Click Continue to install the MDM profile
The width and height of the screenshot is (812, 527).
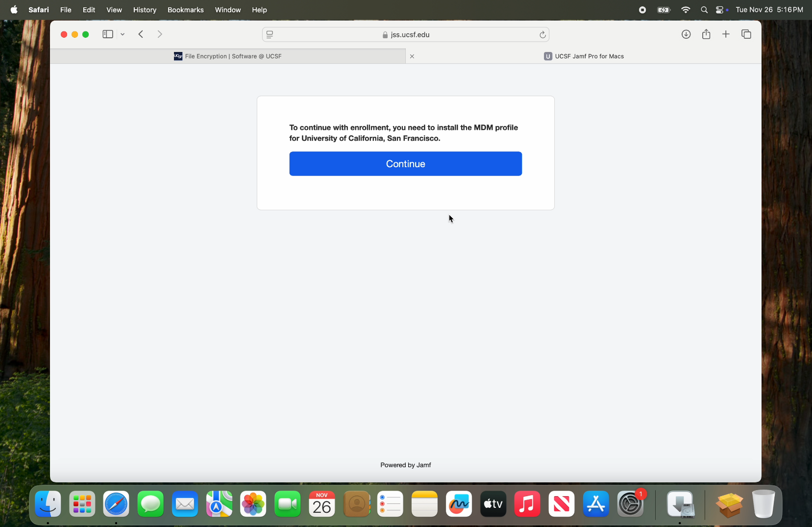click(x=406, y=164)
